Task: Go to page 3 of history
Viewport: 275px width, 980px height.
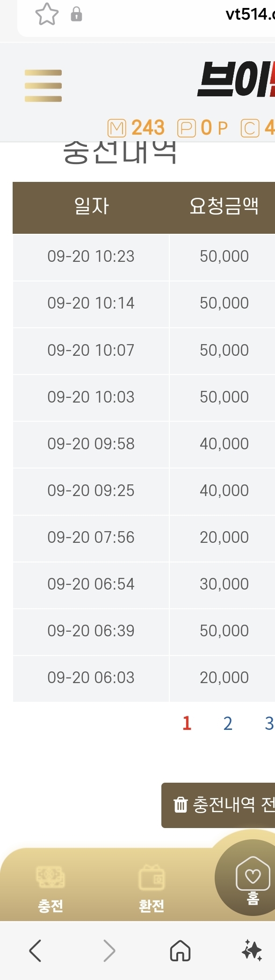Action: coord(269,723)
